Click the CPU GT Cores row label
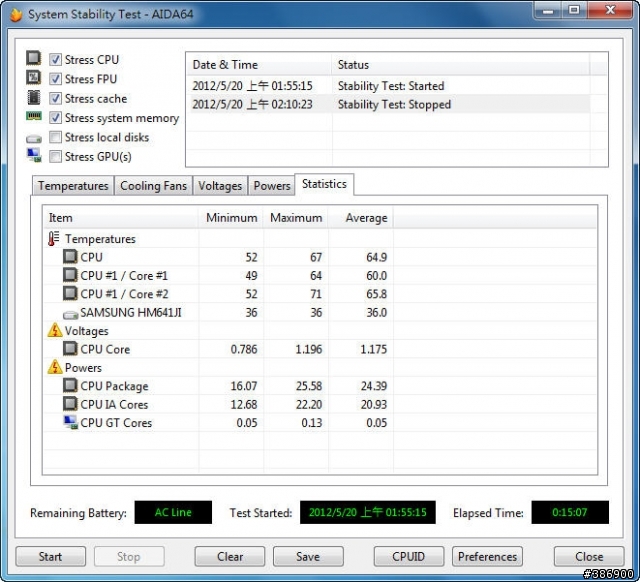640x582 pixels. [x=116, y=422]
